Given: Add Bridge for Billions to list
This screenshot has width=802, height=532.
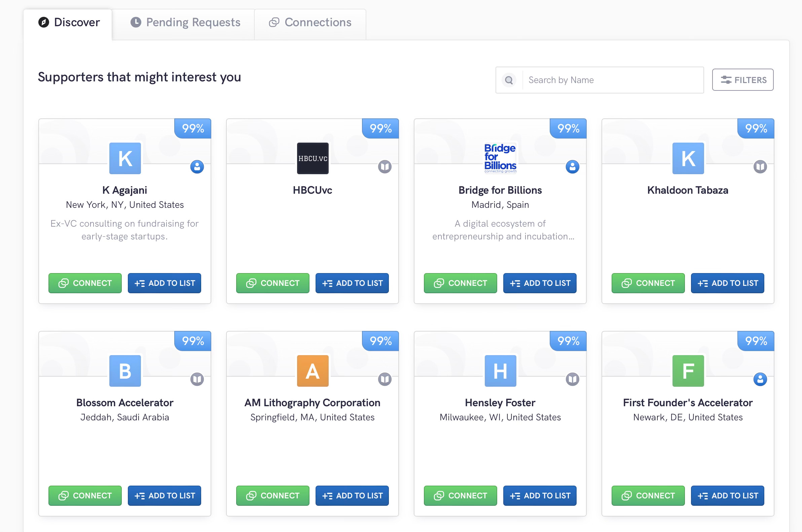Looking at the screenshot, I should pyautogui.click(x=539, y=283).
